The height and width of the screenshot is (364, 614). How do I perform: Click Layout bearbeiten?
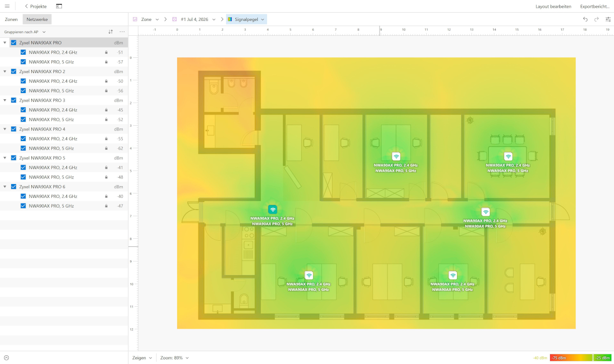pyautogui.click(x=554, y=7)
